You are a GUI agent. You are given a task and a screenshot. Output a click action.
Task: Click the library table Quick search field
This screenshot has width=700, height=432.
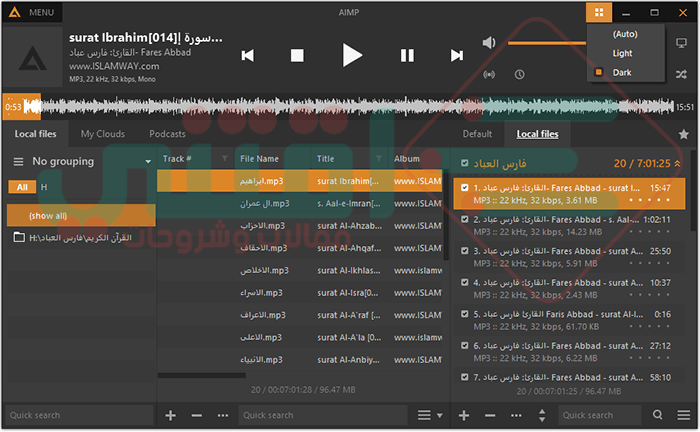pos(323,415)
